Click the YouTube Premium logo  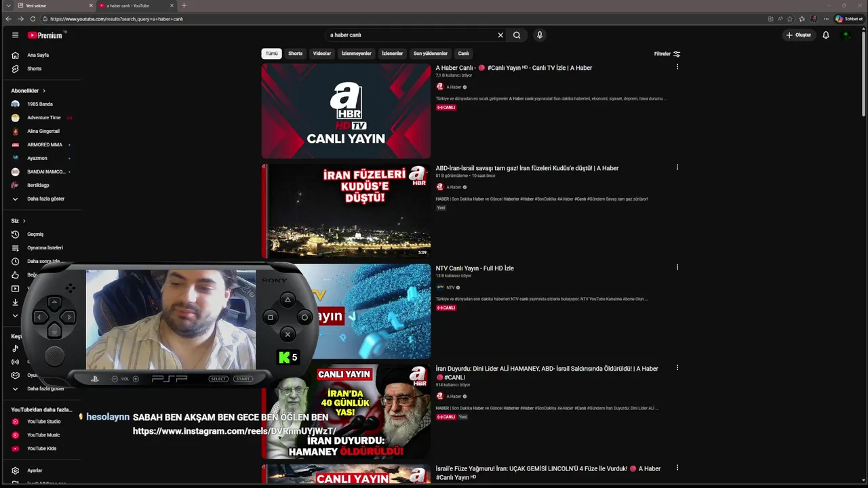[46, 35]
